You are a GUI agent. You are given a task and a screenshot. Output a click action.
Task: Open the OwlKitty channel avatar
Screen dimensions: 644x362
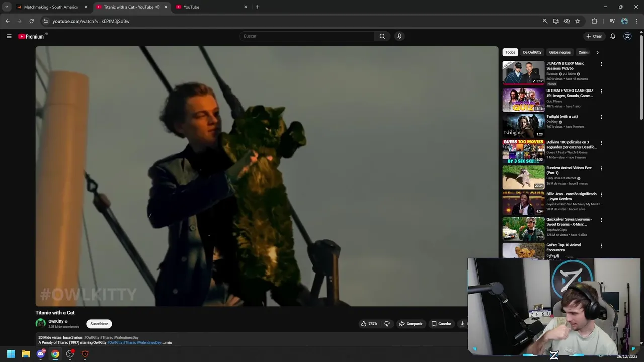(41, 323)
